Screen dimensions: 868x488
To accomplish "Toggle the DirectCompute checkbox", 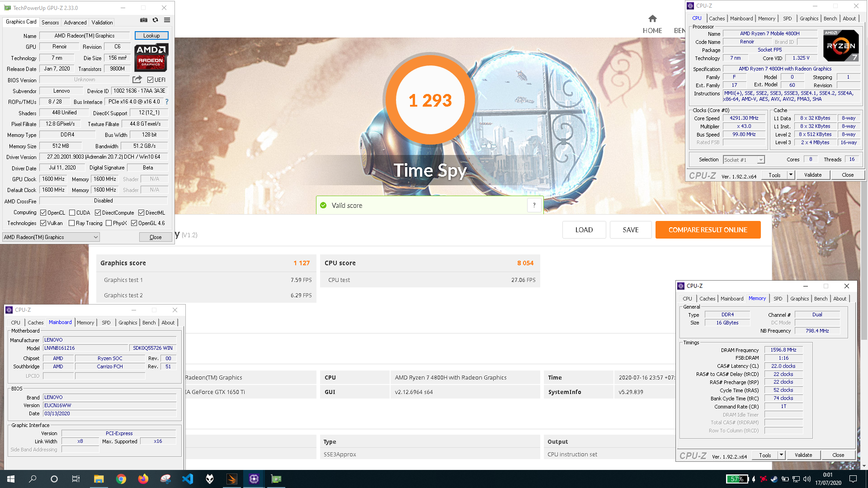I will 98,213.
